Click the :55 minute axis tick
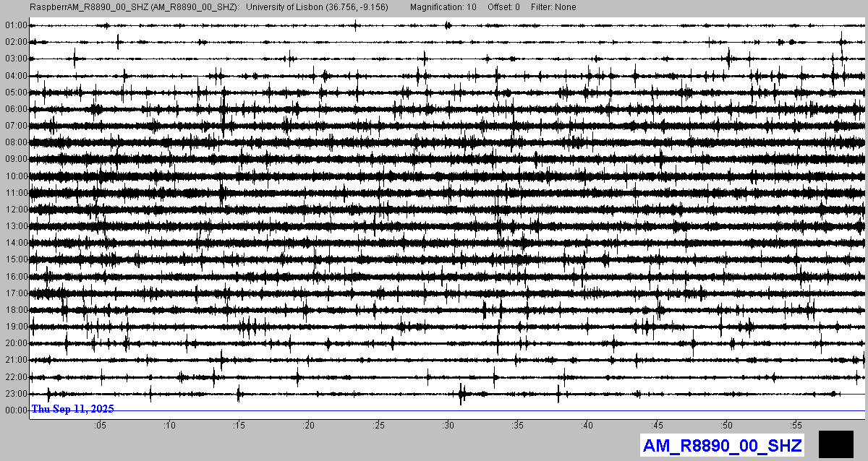The height and width of the screenshot is (461, 868). point(796,426)
